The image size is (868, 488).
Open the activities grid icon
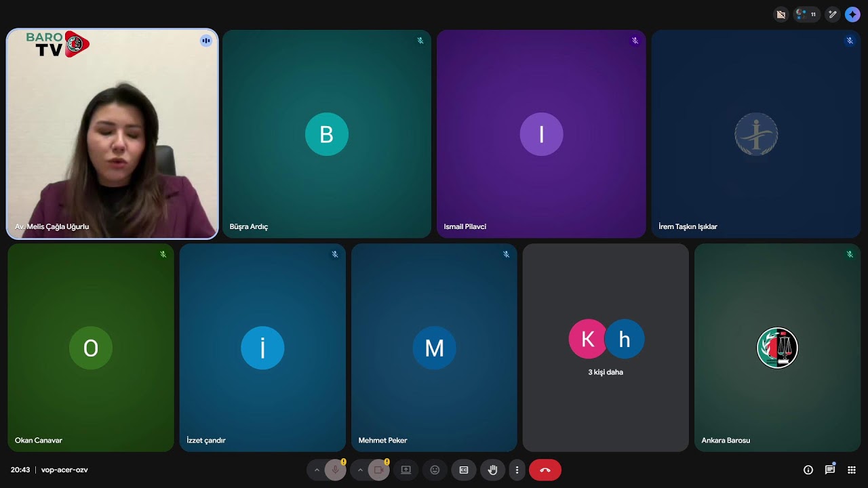[852, 470]
